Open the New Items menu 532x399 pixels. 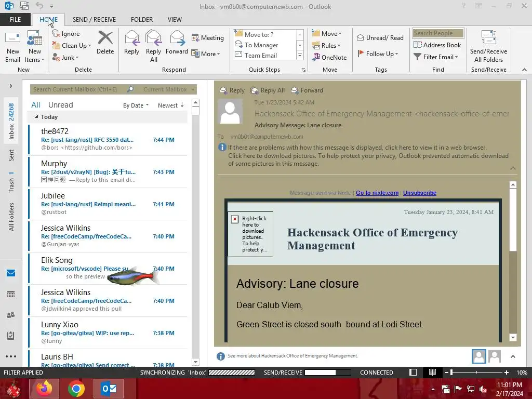tap(35, 47)
